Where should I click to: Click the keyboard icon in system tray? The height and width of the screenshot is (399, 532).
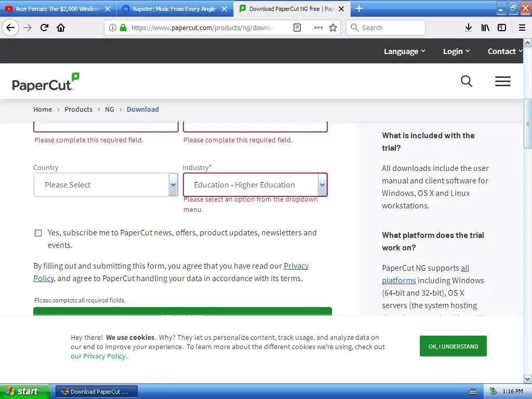473,392
